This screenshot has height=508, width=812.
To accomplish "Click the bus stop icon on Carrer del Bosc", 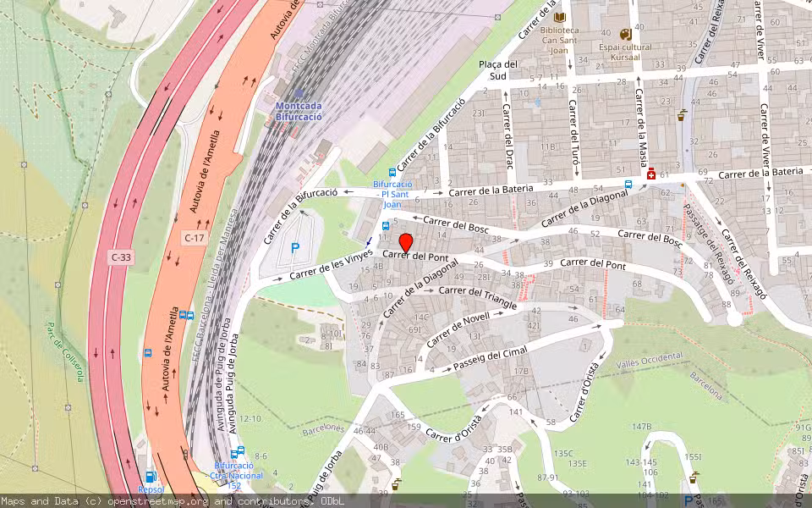I will click(386, 225).
